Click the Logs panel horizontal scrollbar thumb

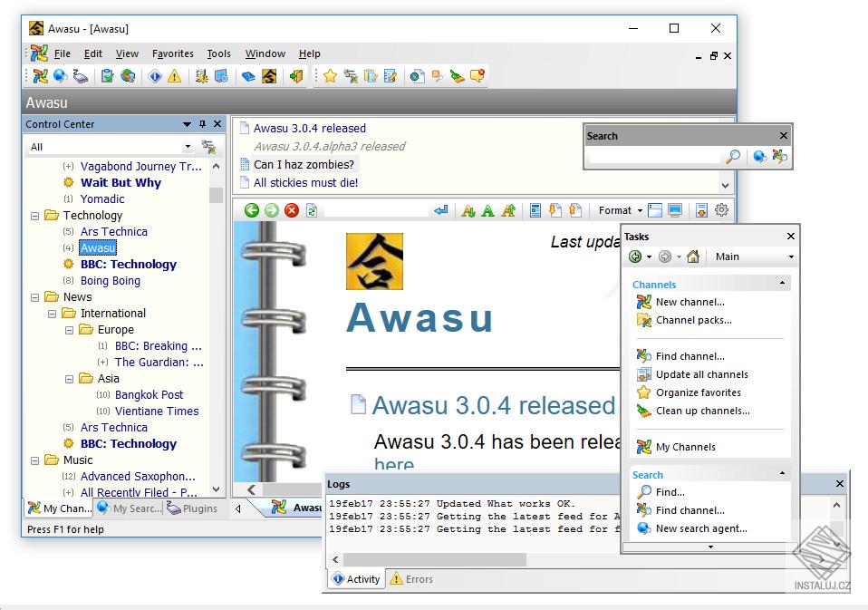coord(435,559)
